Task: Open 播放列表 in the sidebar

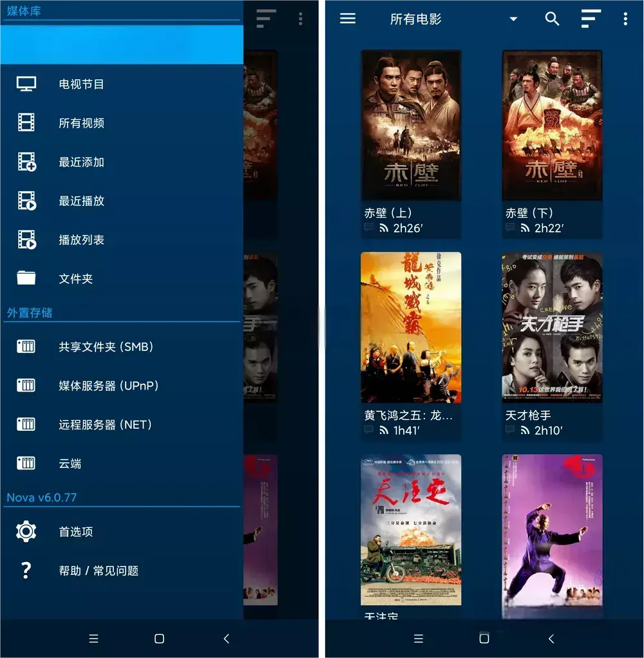Action: (x=82, y=240)
